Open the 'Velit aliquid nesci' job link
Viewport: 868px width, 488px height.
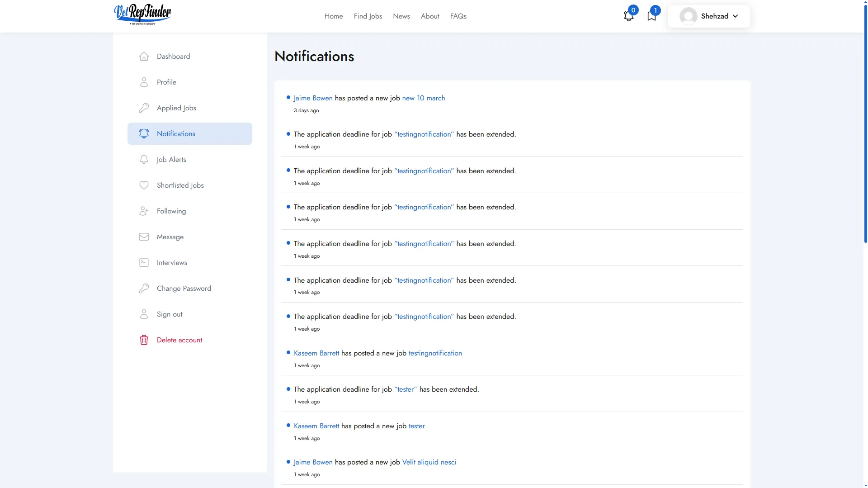[x=429, y=462]
